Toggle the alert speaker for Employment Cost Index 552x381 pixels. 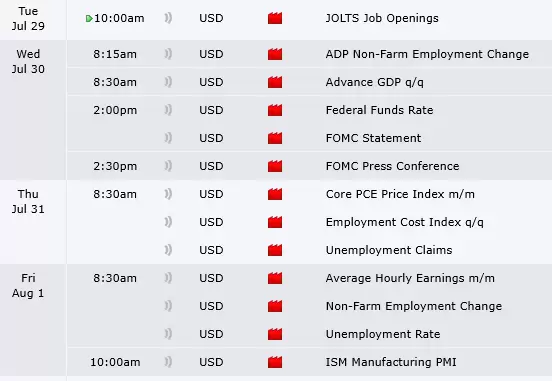pyautogui.click(x=168, y=222)
